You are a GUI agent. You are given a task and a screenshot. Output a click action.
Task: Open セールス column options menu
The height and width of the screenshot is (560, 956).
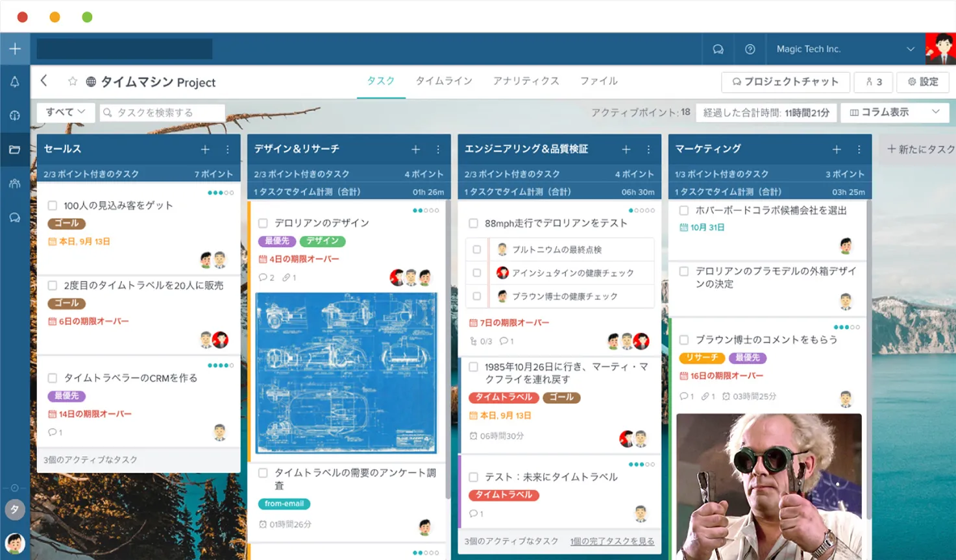(x=228, y=149)
